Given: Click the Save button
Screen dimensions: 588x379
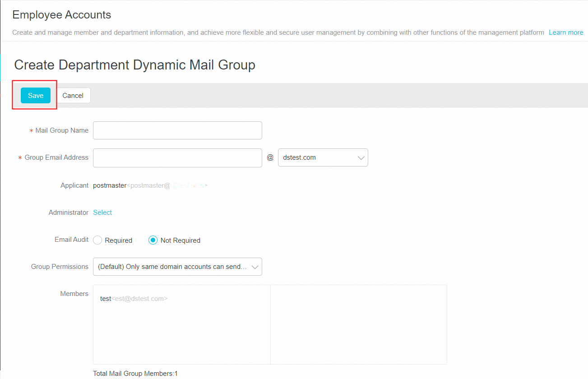Looking at the screenshot, I should pyautogui.click(x=36, y=96).
